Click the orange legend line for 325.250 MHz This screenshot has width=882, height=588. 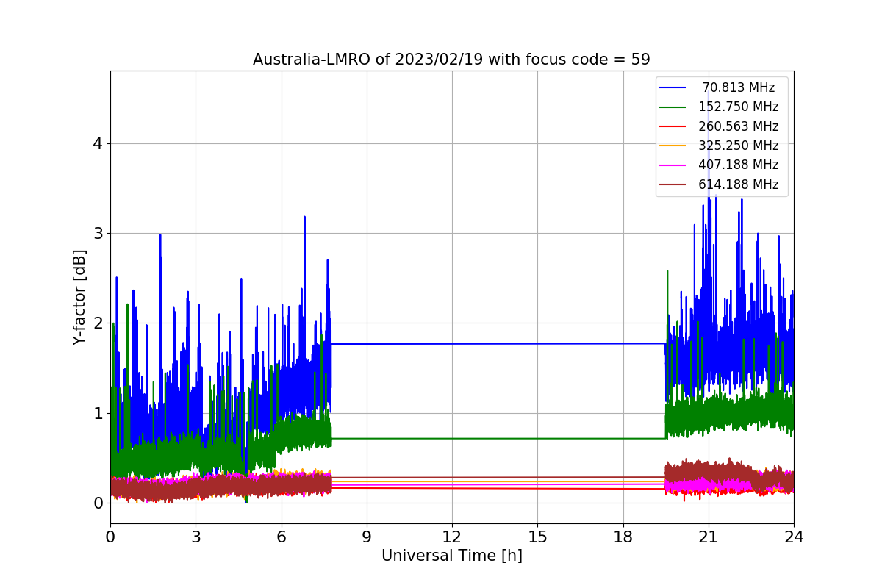(673, 146)
